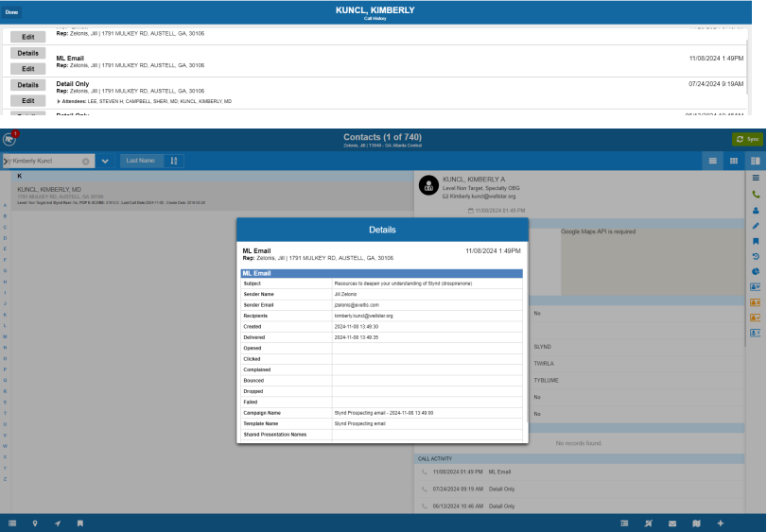
Task: Click the Google Maps placeholder area
Action: pyautogui.click(x=653, y=262)
